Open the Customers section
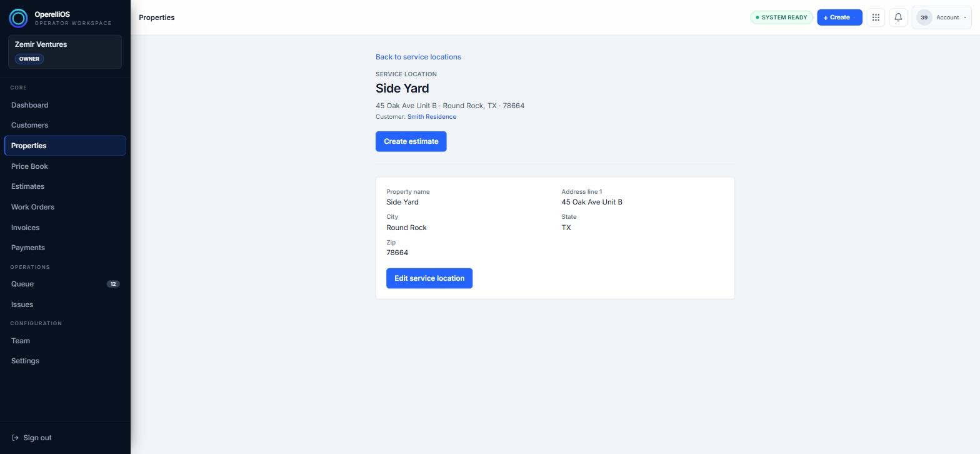980x454 pixels. 65,125
